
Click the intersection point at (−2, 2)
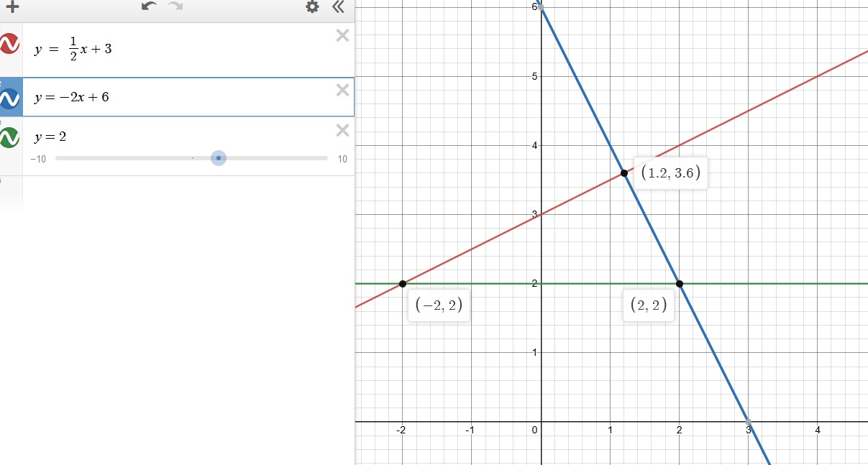pyautogui.click(x=402, y=284)
